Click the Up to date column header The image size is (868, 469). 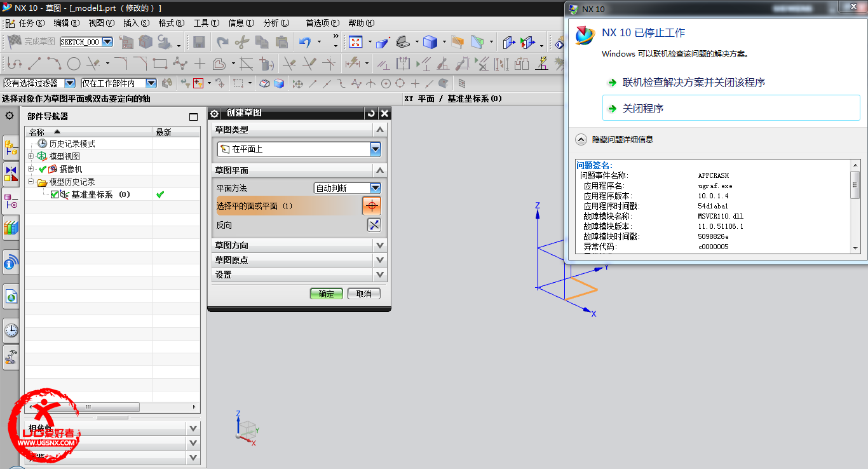point(176,132)
